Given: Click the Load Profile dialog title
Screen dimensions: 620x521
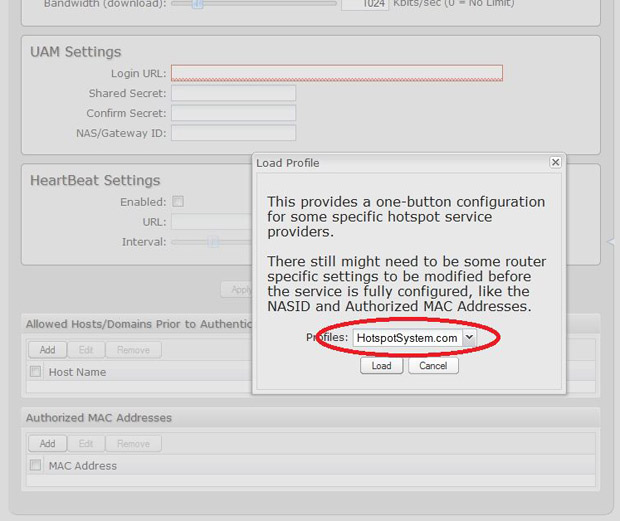Looking at the screenshot, I should pyautogui.click(x=287, y=163).
